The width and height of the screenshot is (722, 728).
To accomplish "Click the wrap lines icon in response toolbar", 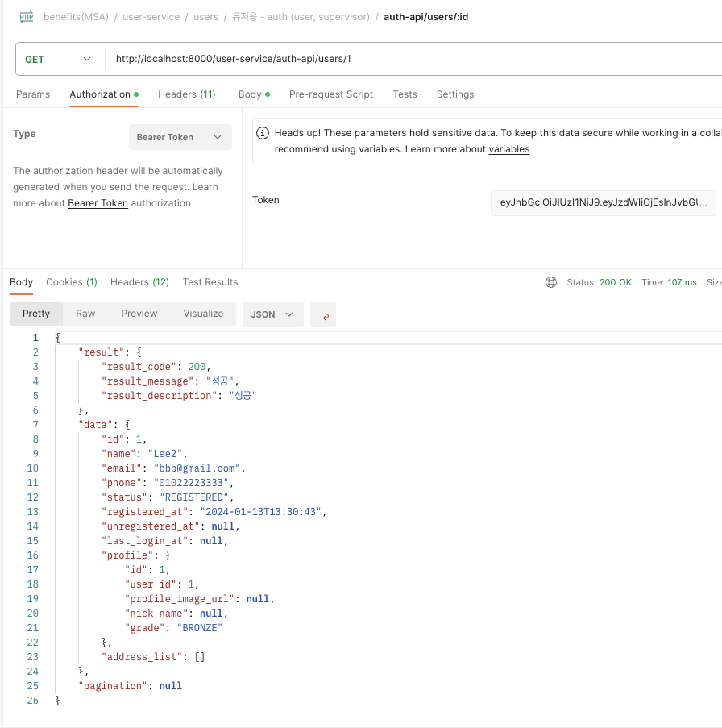I will 323,314.
